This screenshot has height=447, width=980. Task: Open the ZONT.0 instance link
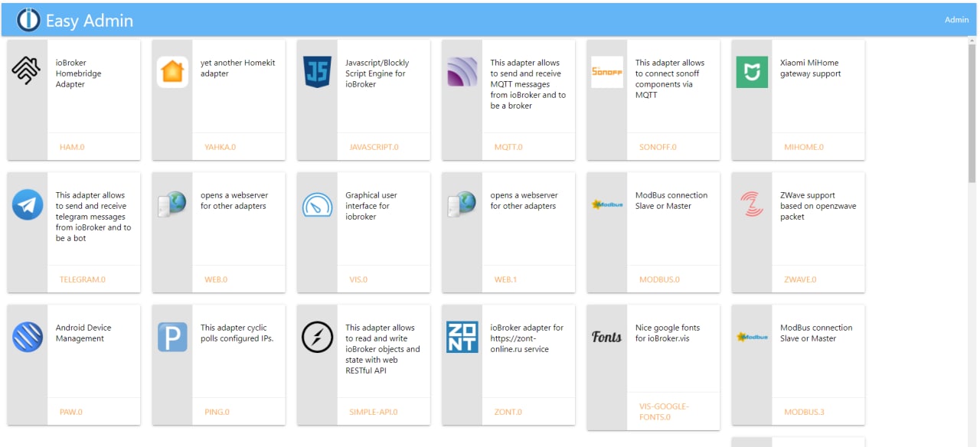pyautogui.click(x=508, y=412)
